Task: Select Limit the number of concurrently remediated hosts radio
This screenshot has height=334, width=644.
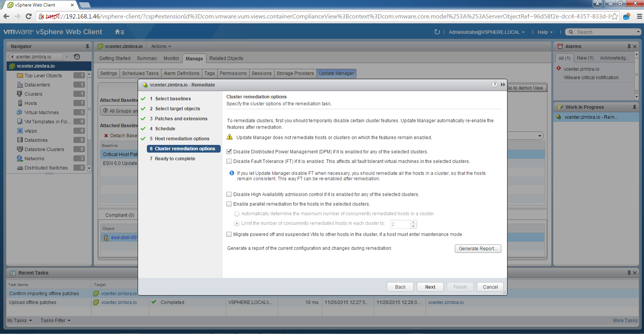Action: 237,223
